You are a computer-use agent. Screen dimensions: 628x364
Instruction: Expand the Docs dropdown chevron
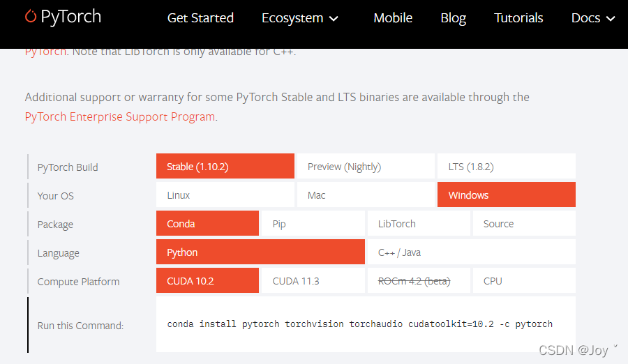click(611, 18)
